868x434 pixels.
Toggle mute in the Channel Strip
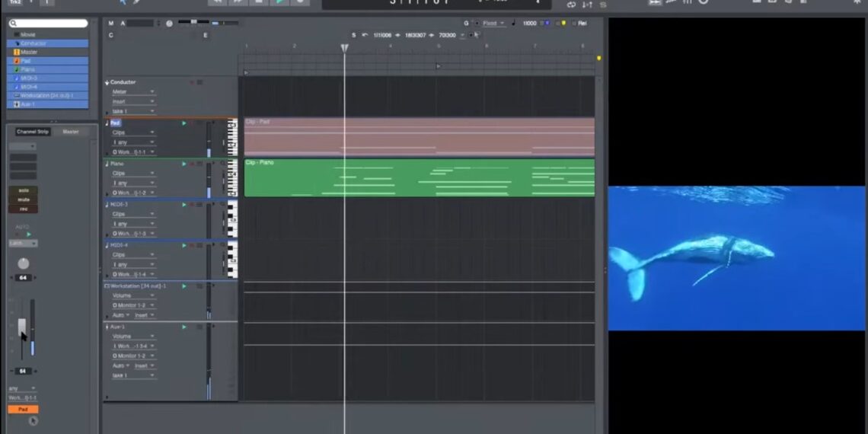23,199
